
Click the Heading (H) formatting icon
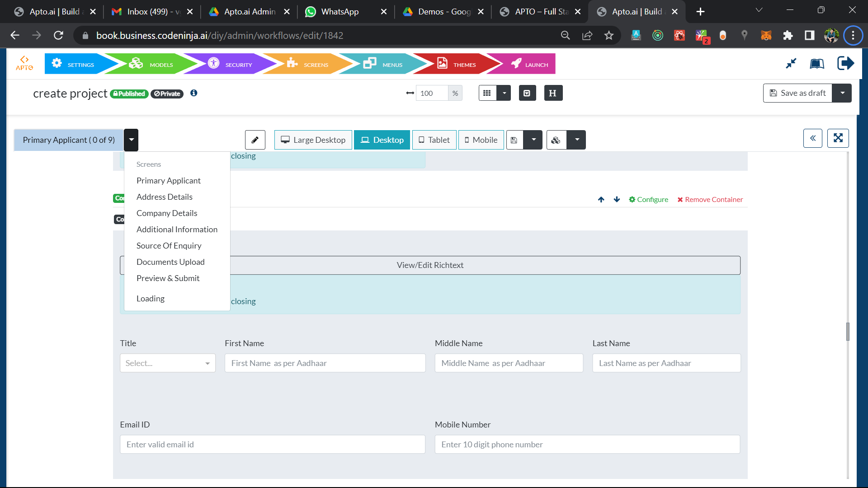click(x=553, y=93)
